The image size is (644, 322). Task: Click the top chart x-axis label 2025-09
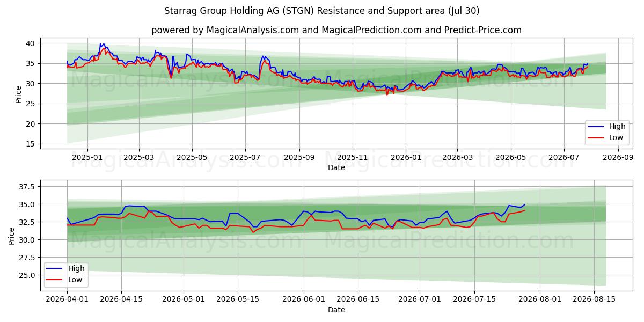click(x=299, y=158)
